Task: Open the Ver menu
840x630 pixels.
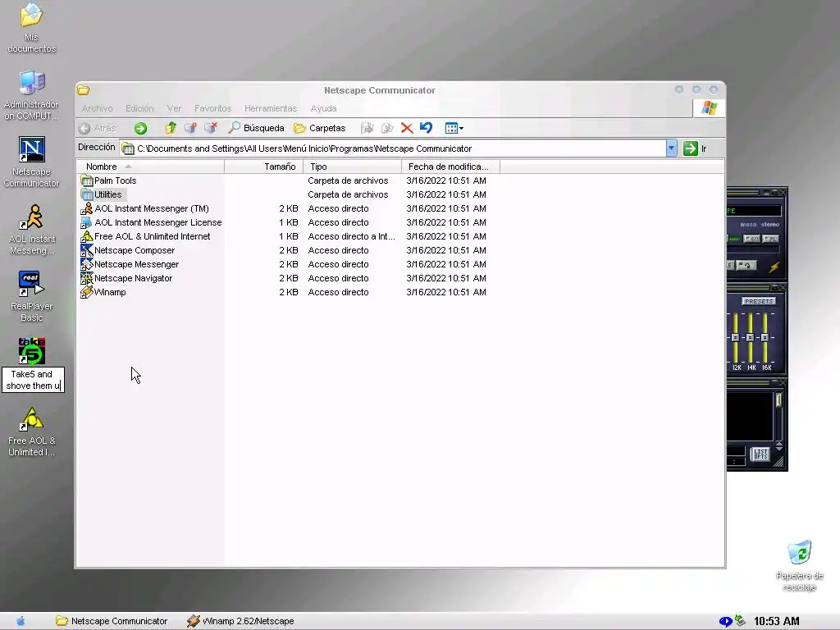Action: [x=174, y=108]
